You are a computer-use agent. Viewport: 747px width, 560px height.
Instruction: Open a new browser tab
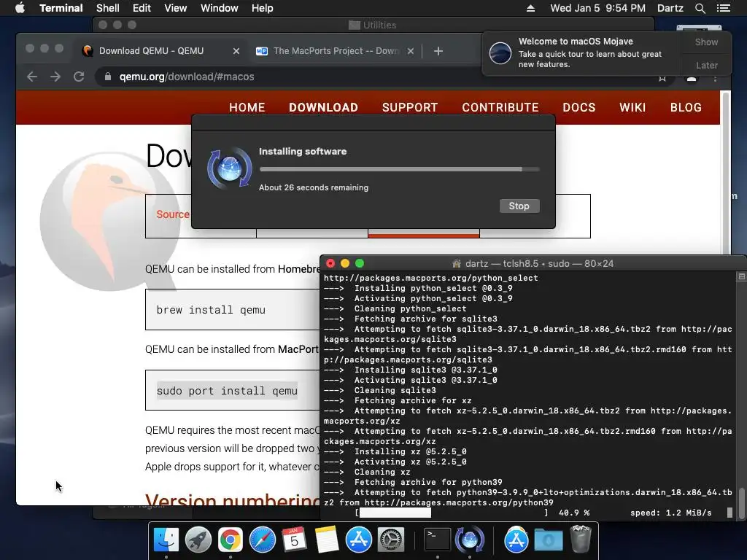(438, 51)
